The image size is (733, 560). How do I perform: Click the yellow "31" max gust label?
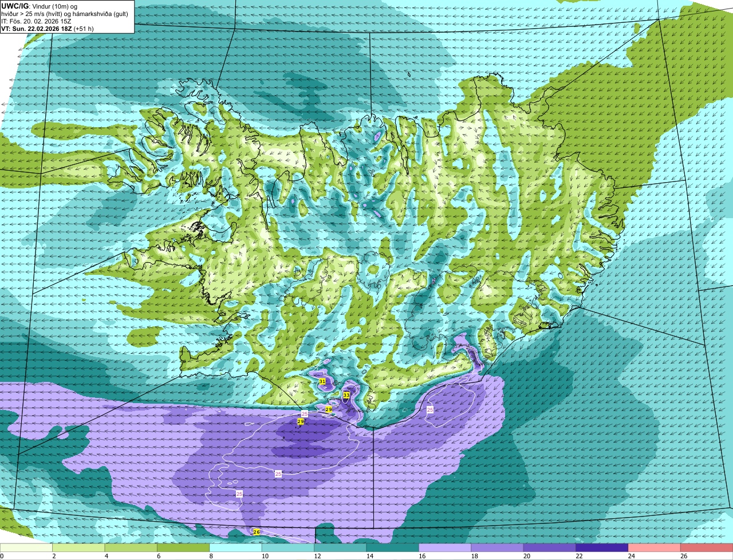[322, 381]
